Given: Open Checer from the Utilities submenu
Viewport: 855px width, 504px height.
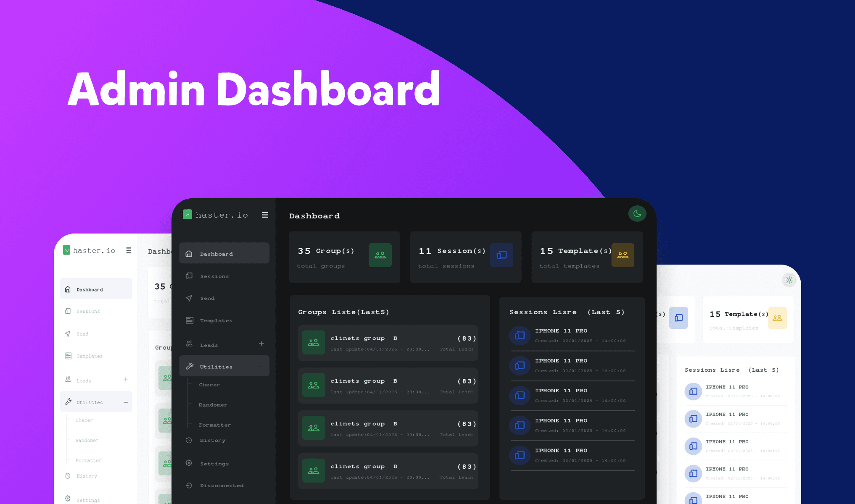Looking at the screenshot, I should 209,384.
